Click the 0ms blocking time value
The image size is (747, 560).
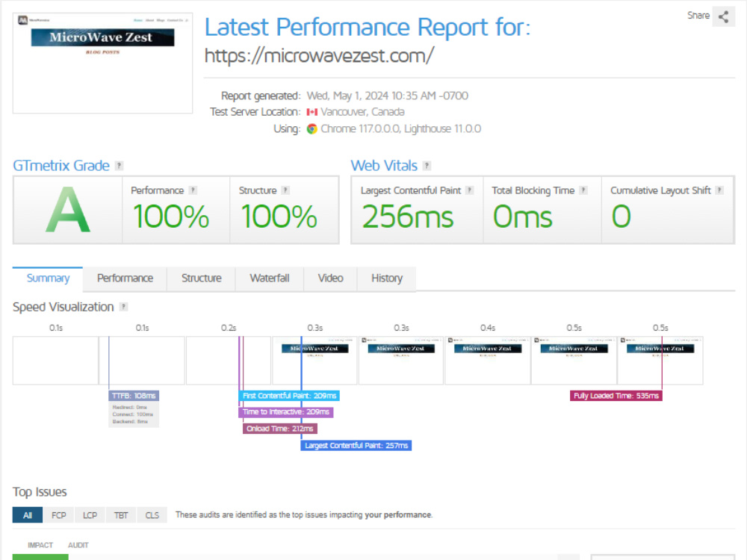click(522, 217)
